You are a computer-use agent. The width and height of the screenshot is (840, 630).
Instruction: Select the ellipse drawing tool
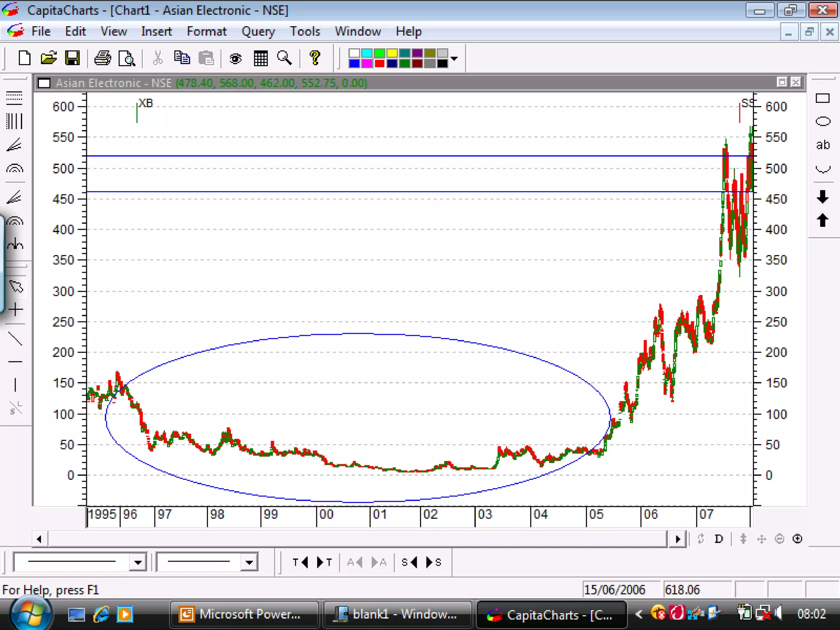click(x=822, y=121)
